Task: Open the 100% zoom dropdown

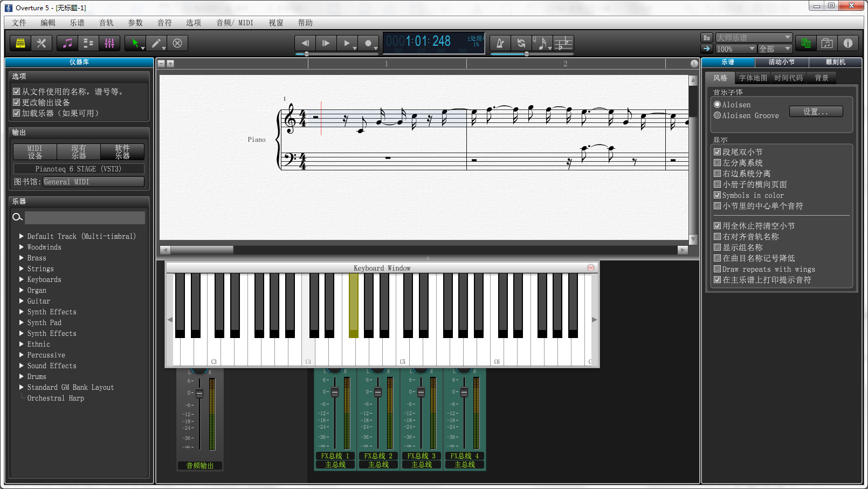Action: [736, 49]
